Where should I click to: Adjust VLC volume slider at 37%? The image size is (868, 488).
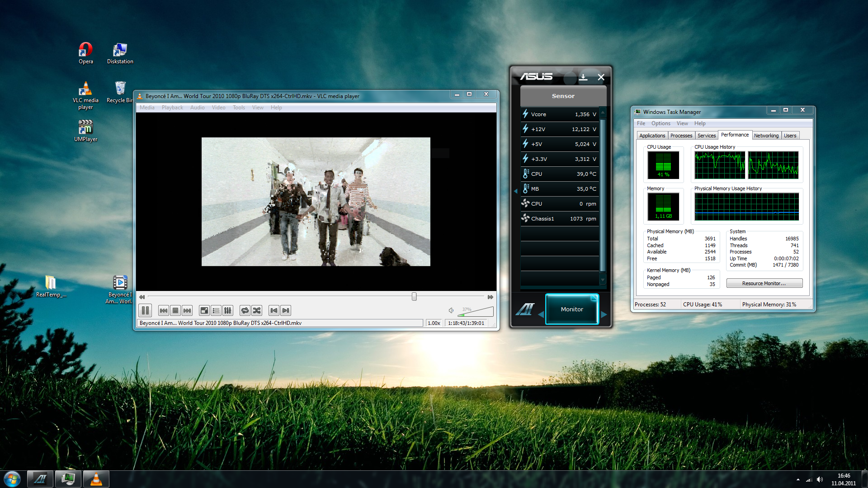(x=476, y=311)
